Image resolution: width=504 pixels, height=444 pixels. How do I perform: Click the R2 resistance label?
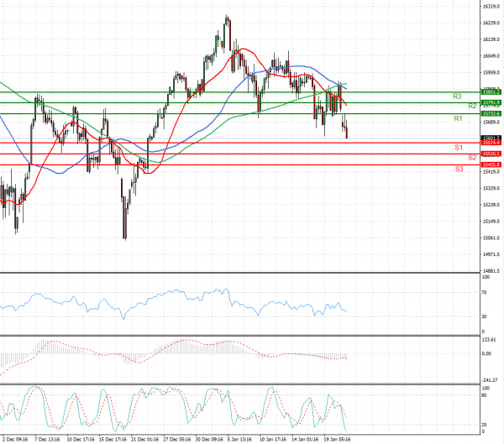point(472,106)
